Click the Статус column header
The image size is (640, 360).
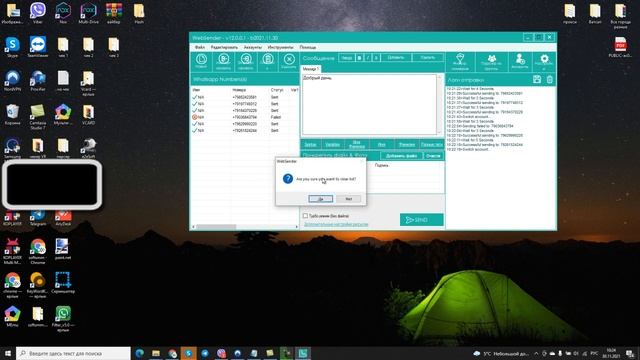point(277,90)
